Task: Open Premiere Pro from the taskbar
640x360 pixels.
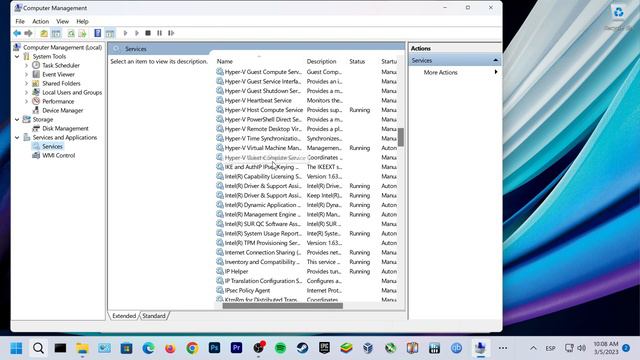Action: pyautogui.click(x=236, y=348)
